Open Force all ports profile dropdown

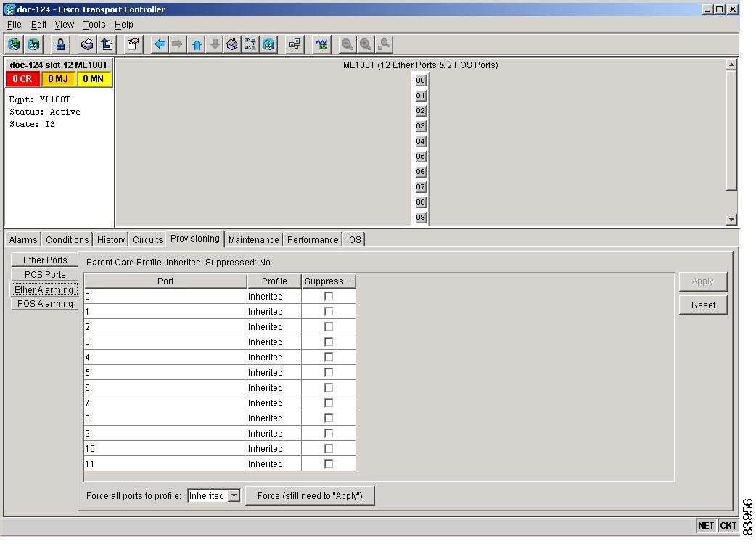(234, 496)
